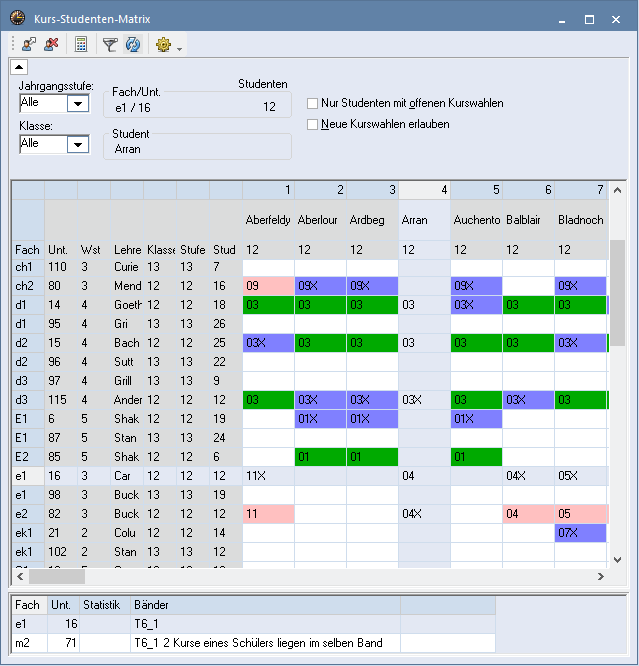The height and width of the screenshot is (666, 639).
Task: Click the blue refresh arrows icon
Action: 133,44
